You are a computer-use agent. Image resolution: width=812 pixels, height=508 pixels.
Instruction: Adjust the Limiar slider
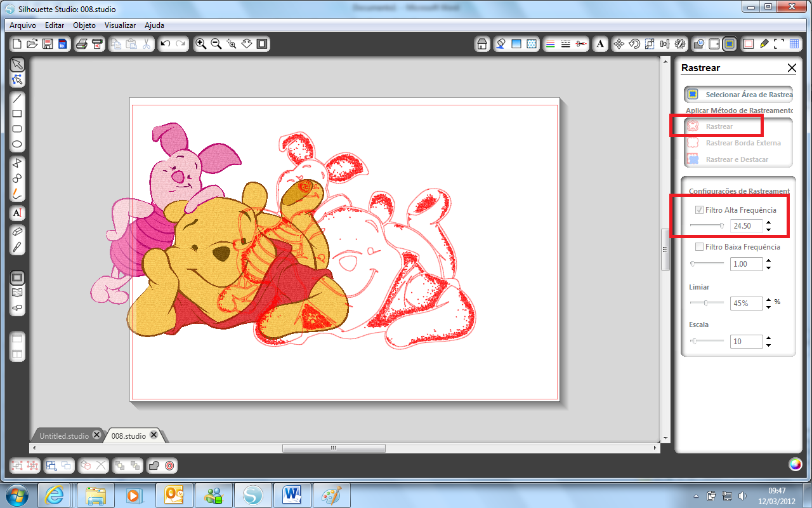(706, 303)
